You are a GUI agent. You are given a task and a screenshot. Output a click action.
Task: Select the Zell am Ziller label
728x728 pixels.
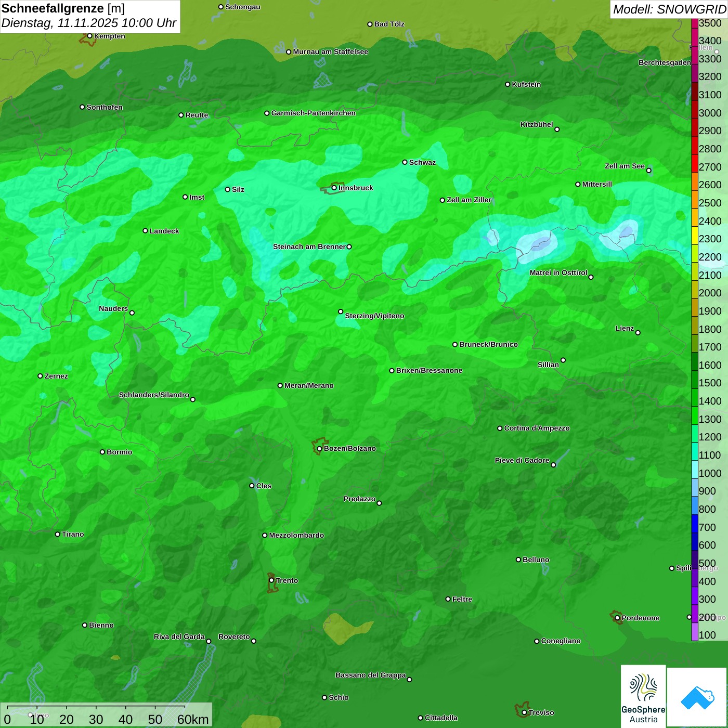pos(469,200)
